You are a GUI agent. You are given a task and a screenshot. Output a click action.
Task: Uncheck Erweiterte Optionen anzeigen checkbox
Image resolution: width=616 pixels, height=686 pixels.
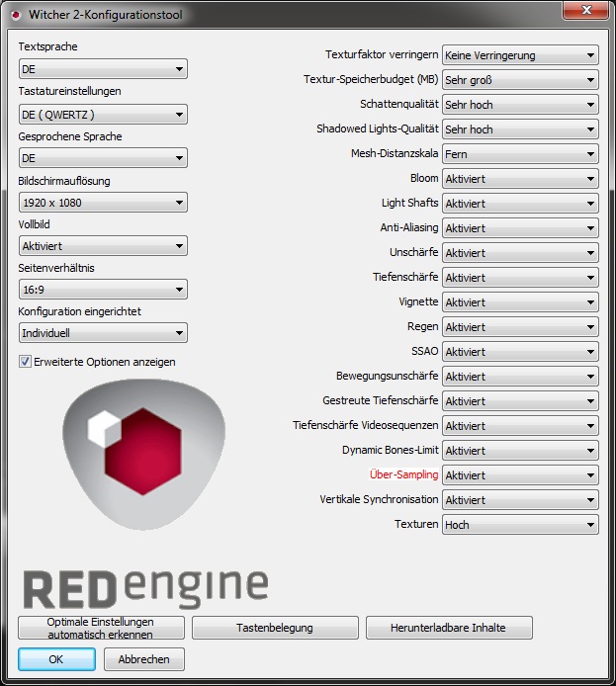point(25,362)
